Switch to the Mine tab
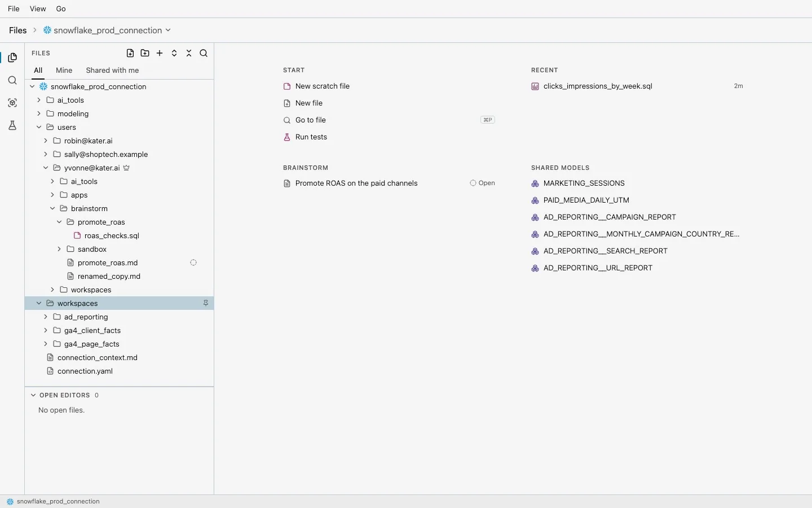This screenshot has width=812, height=508. click(64, 71)
